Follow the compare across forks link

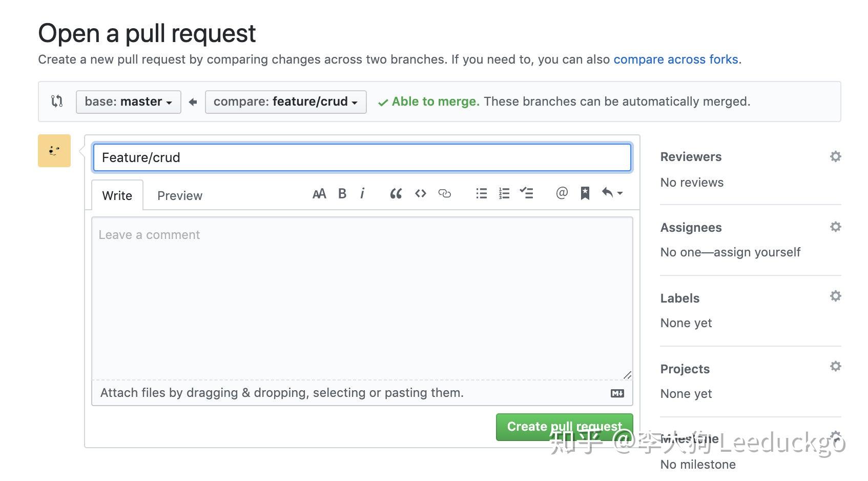click(676, 59)
